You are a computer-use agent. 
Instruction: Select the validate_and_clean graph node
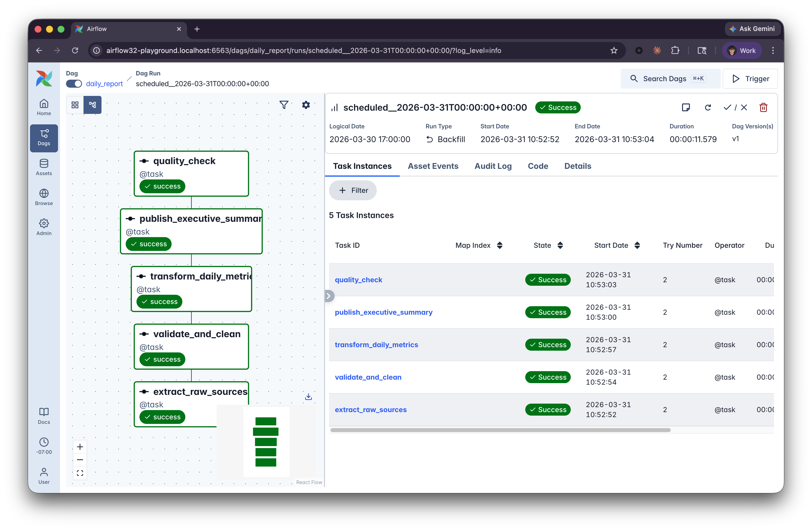(191, 347)
